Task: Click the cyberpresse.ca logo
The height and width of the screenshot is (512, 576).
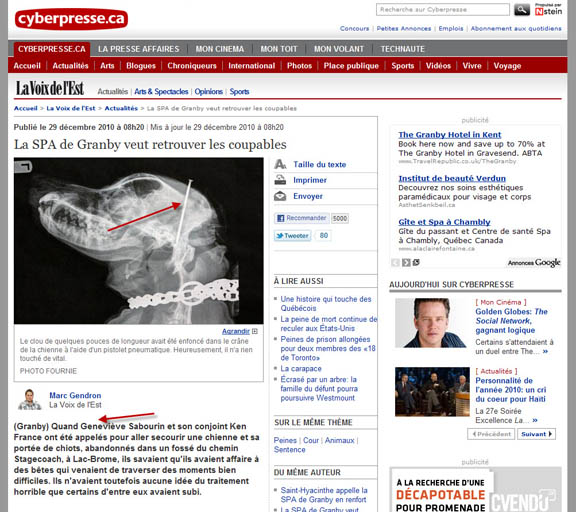Action: [x=71, y=19]
